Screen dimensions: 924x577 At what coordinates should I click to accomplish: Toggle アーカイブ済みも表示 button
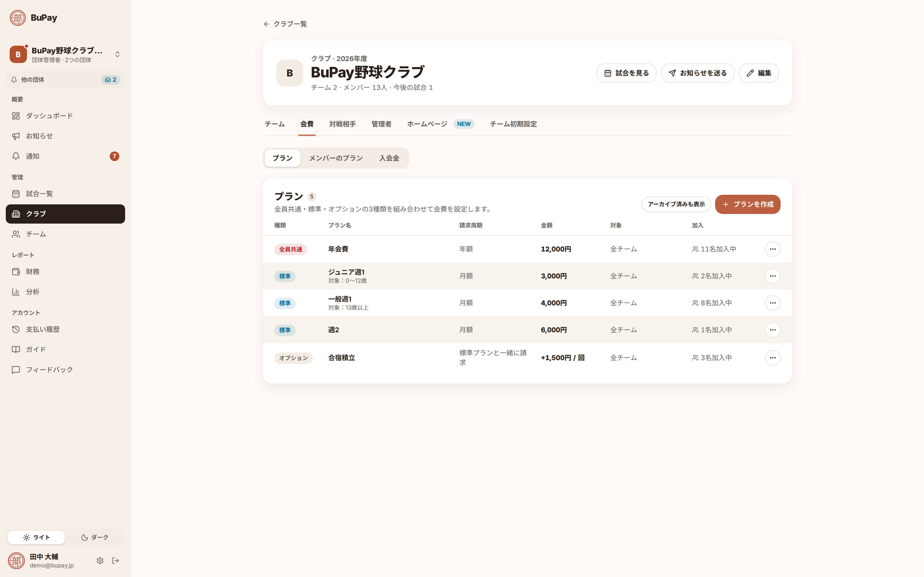coord(676,204)
